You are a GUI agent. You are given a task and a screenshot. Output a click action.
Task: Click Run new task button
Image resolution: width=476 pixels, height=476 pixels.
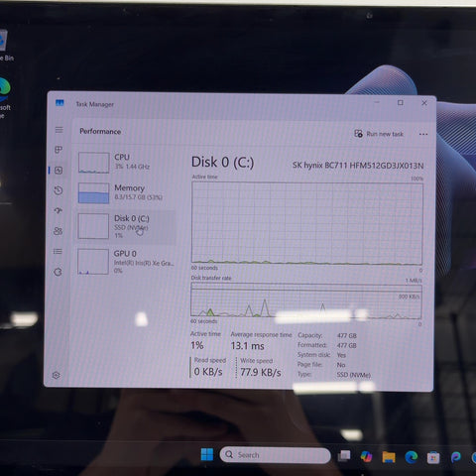tap(379, 134)
